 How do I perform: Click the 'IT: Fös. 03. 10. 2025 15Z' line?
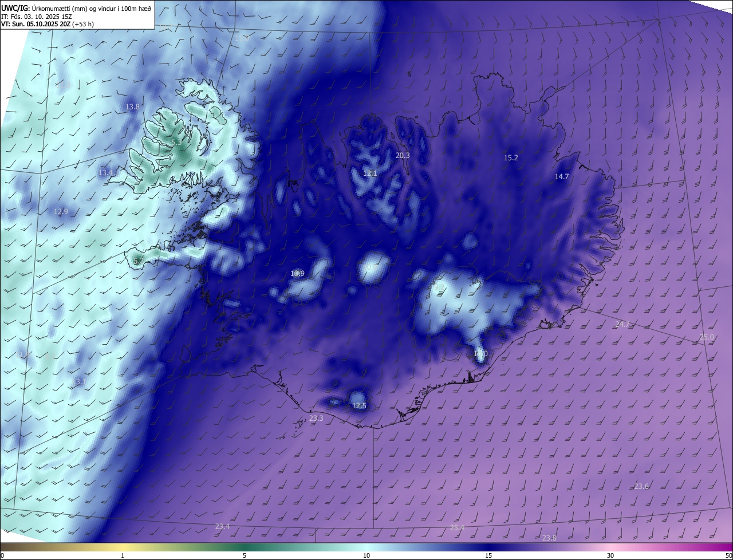point(37,16)
